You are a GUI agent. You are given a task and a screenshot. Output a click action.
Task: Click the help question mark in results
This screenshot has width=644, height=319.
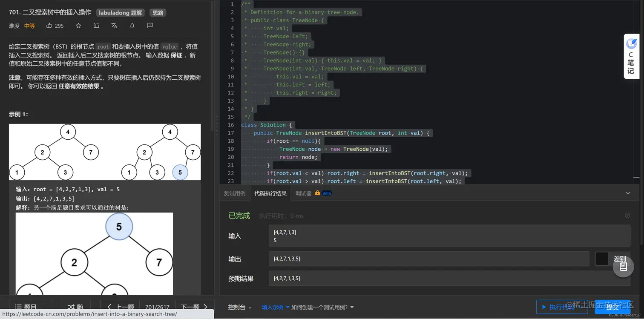coord(627,216)
